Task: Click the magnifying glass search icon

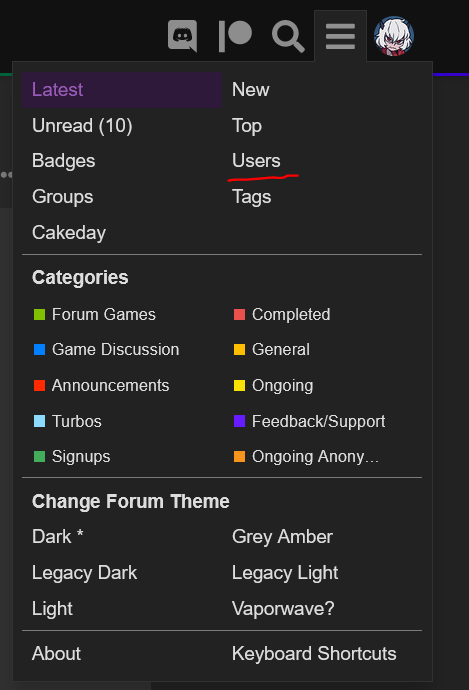Action: pyautogui.click(x=288, y=37)
